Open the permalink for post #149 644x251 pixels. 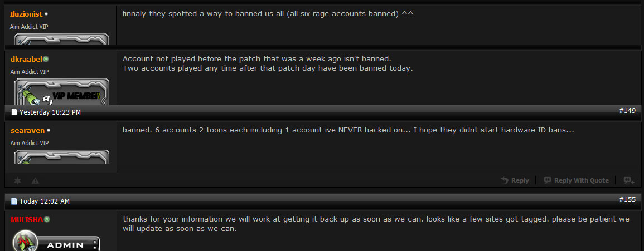(x=627, y=111)
